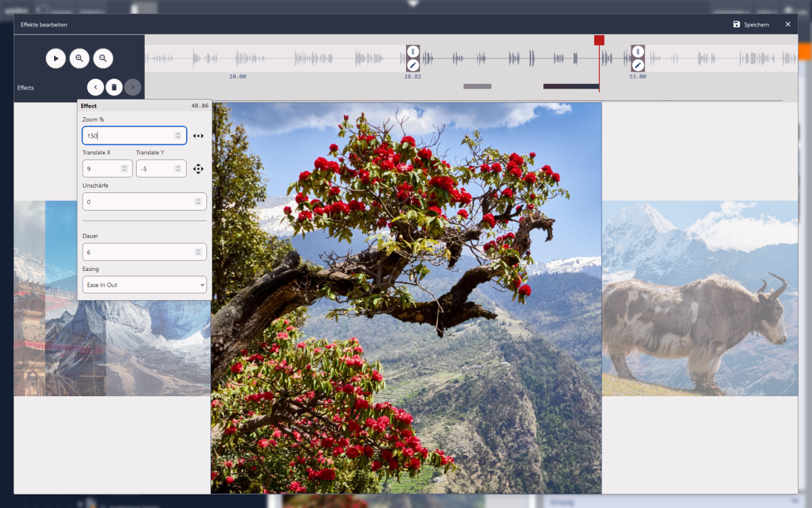
Task: Click the drag handle at marker 28.82
Action: coord(413,51)
